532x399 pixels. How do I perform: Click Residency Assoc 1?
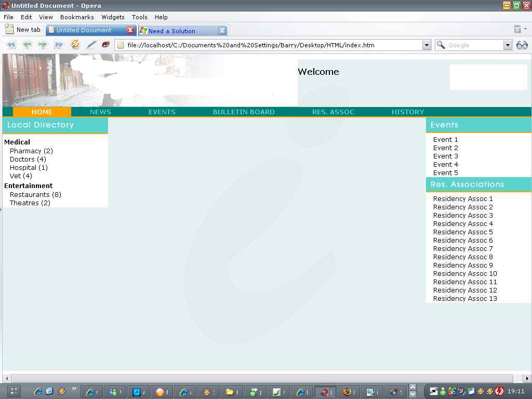[x=463, y=199]
